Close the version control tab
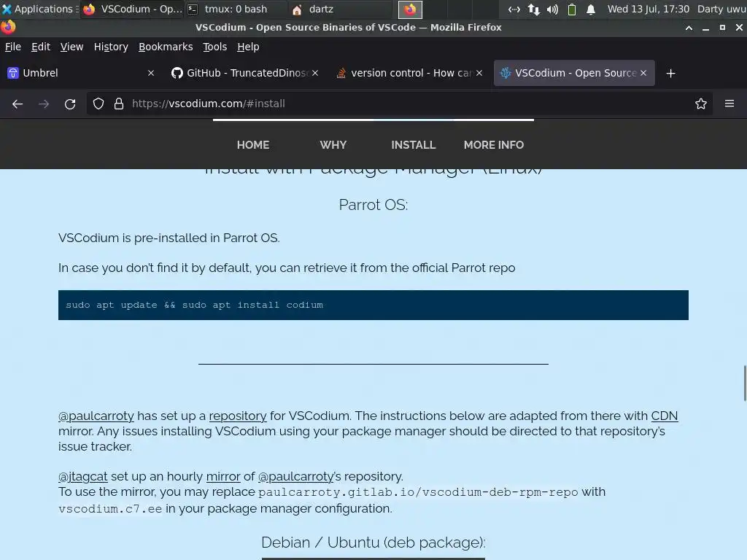This screenshot has height=560, width=747. [x=479, y=73]
